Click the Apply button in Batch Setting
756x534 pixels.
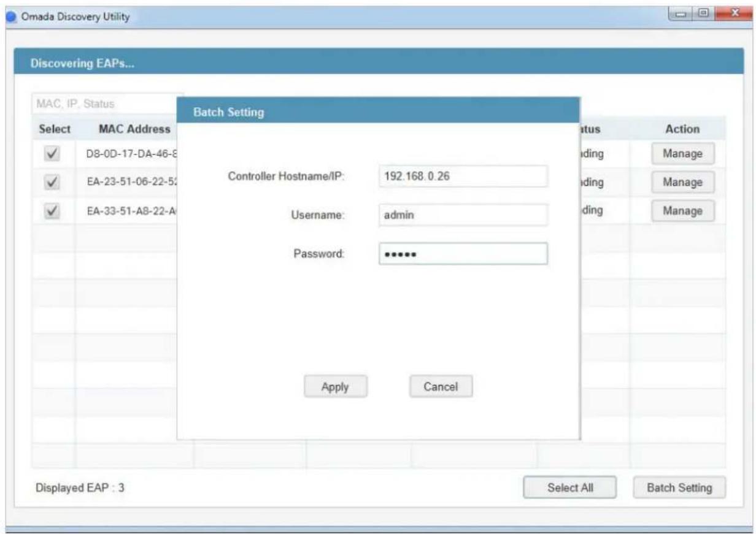click(x=335, y=387)
